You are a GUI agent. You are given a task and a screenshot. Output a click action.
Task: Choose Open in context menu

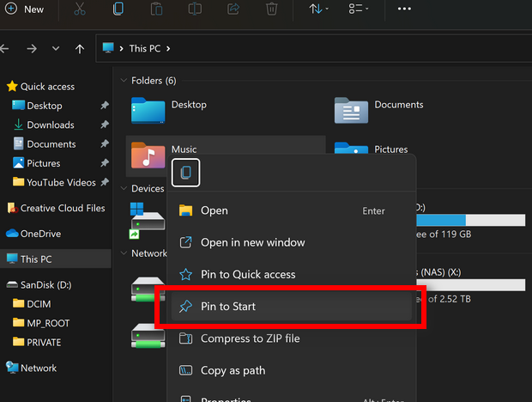[x=292, y=210]
